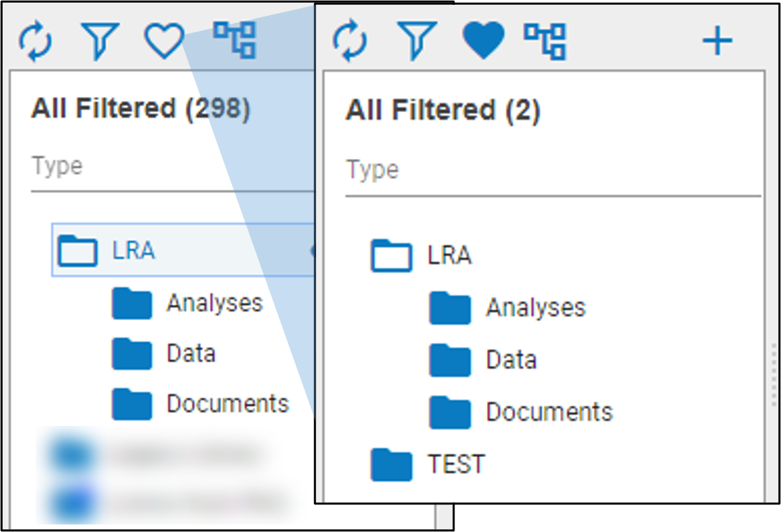Select the Data folder in the left tree
781x532 pixels.
pos(191,354)
